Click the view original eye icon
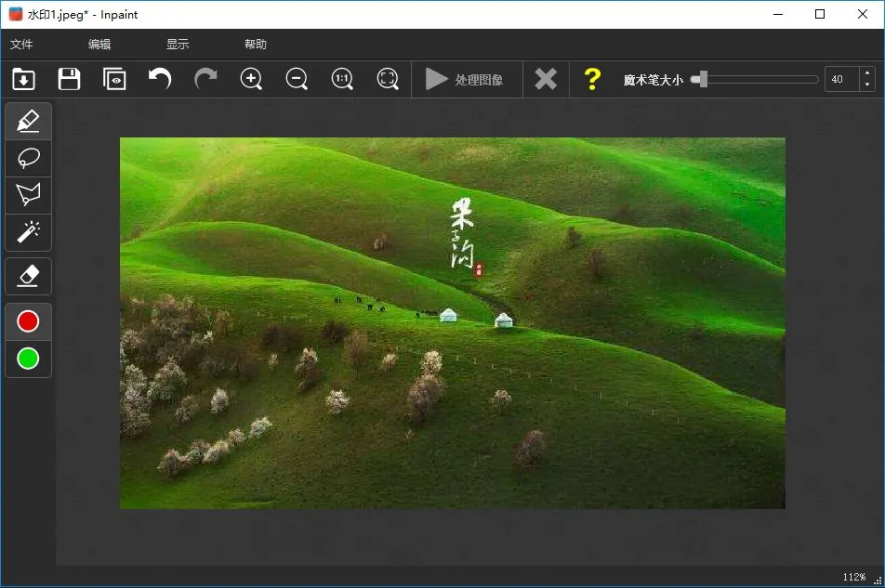 (114, 79)
